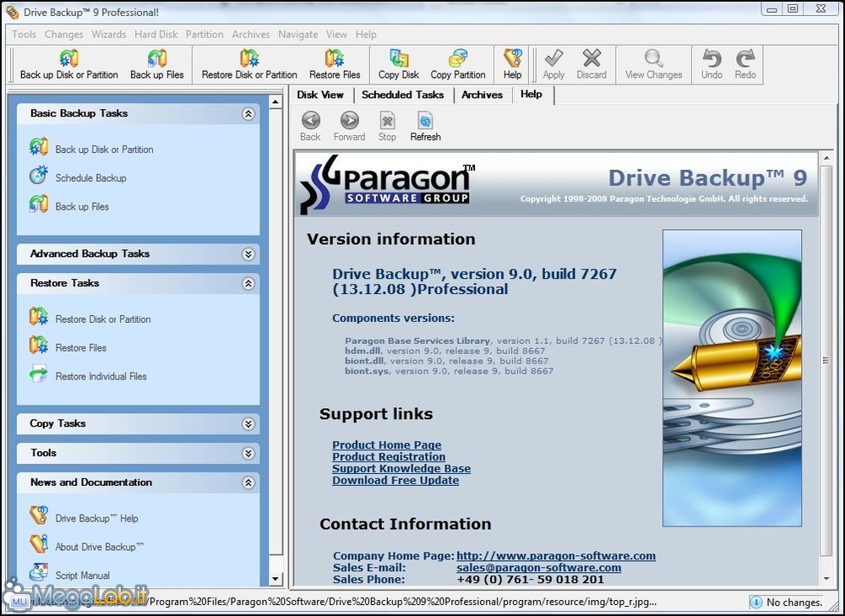Select the Copy Disk toolbar icon
This screenshot has width=845, height=616.
[399, 59]
